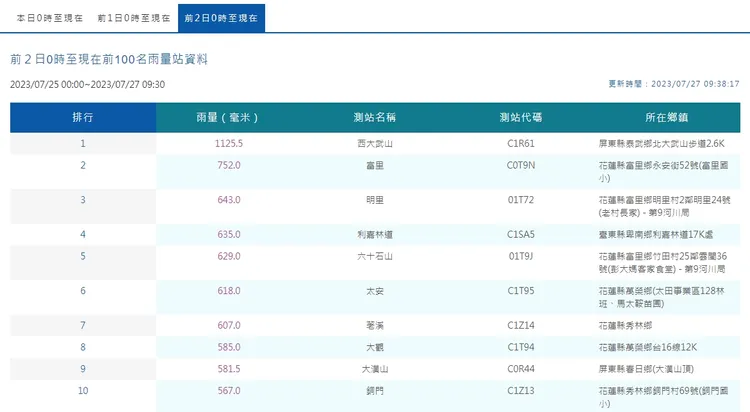750x412 pixels.
Task: Click the location for station C0R44
Action: click(646, 369)
